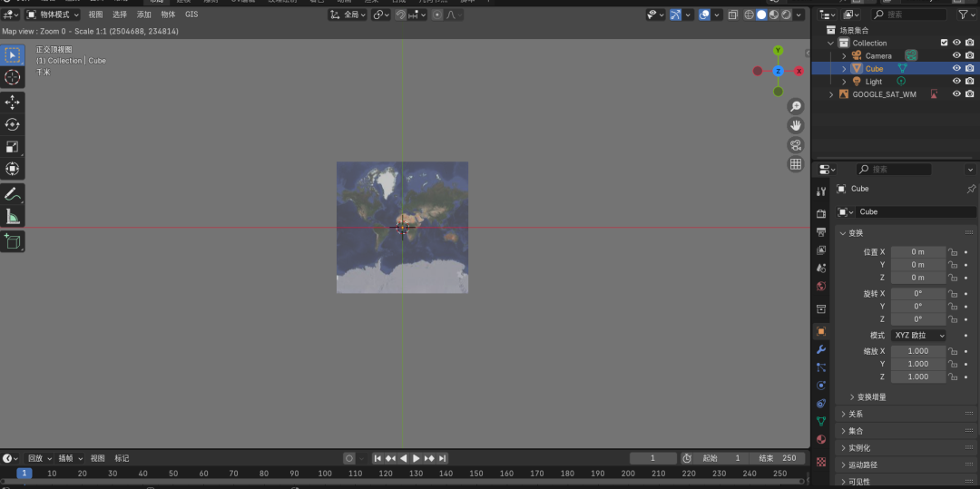Open the Modifiers wrench tab
The height and width of the screenshot is (489, 980).
pyautogui.click(x=821, y=349)
